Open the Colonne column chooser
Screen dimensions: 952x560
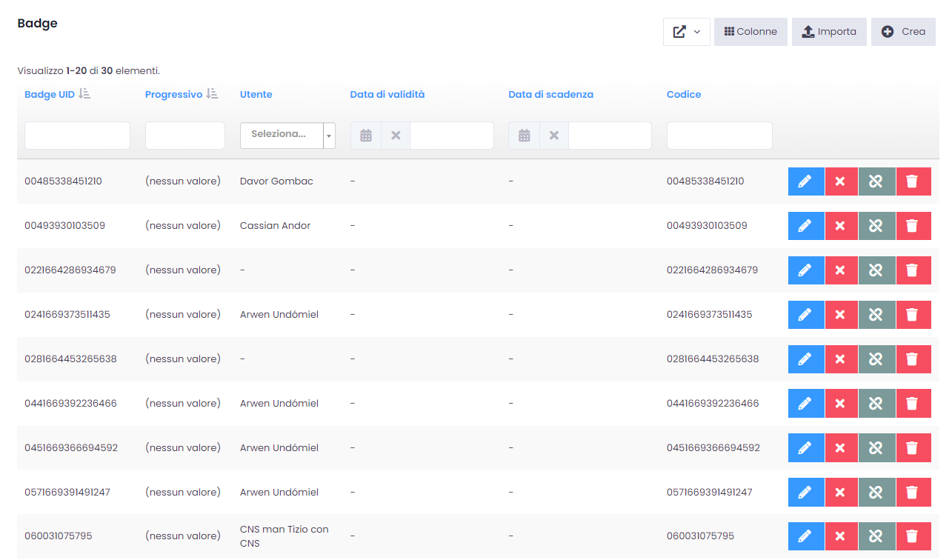[750, 32]
